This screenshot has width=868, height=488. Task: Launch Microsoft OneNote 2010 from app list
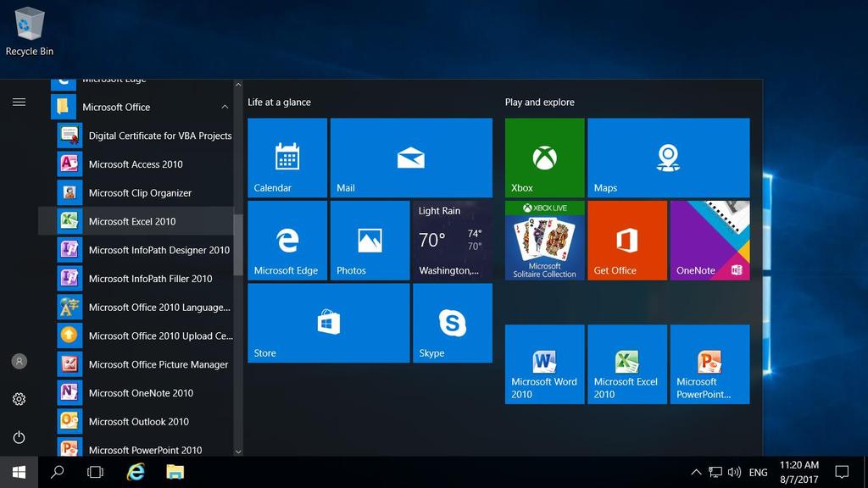coord(136,393)
